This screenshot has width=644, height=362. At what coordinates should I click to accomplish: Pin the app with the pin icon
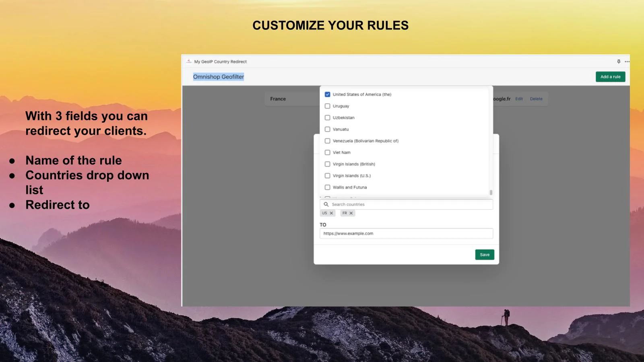point(619,62)
